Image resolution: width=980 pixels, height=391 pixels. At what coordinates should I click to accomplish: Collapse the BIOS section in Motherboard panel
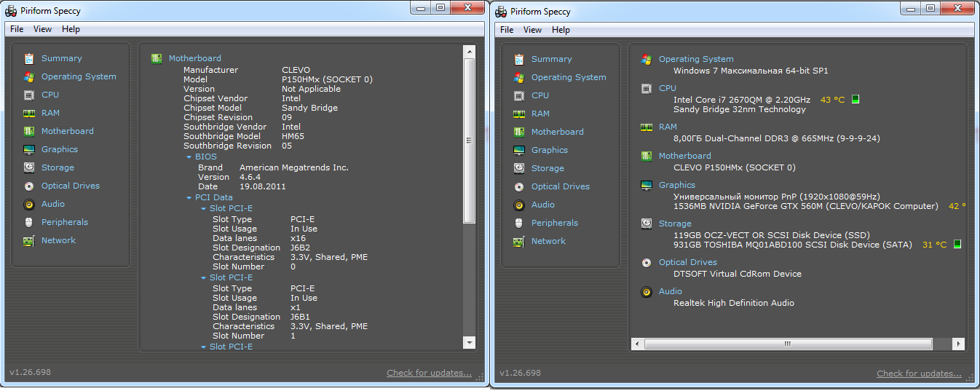point(189,157)
